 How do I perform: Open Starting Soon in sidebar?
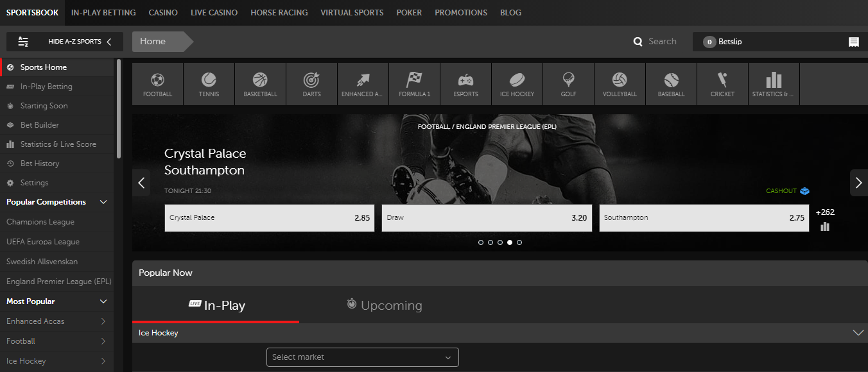58,106
